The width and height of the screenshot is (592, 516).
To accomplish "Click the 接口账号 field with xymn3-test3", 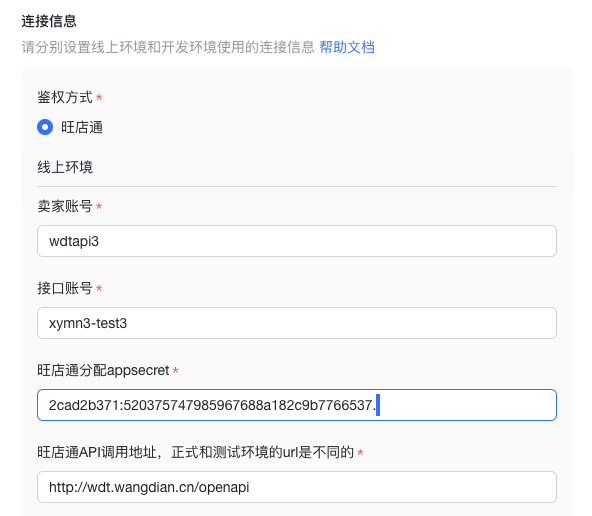I will tap(297, 323).
